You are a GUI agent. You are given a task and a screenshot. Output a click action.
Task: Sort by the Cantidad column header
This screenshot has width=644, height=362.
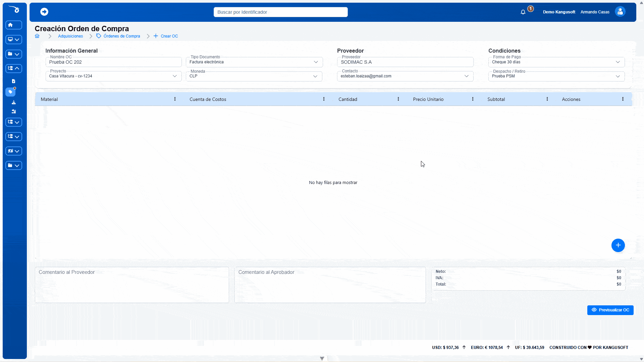click(x=348, y=99)
